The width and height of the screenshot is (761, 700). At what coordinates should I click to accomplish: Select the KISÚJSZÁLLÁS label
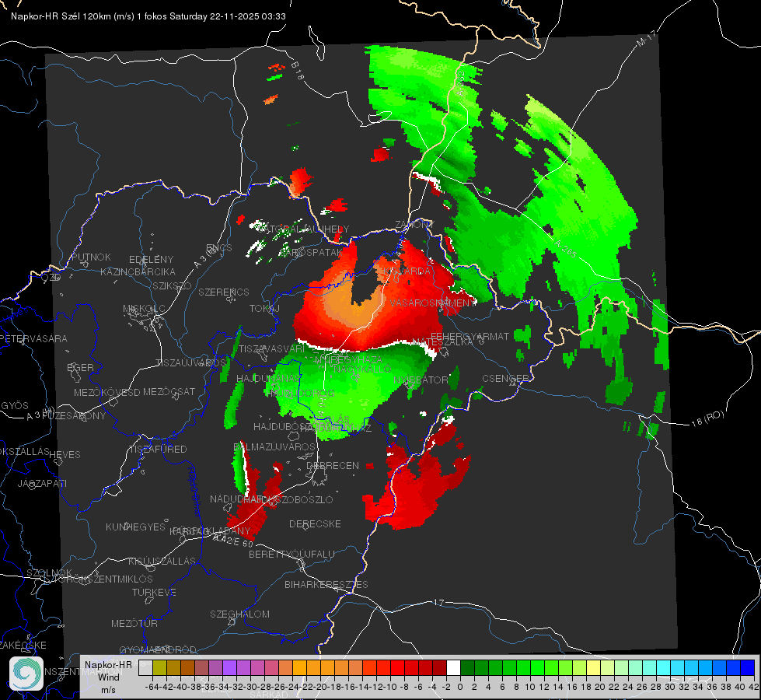[162, 561]
